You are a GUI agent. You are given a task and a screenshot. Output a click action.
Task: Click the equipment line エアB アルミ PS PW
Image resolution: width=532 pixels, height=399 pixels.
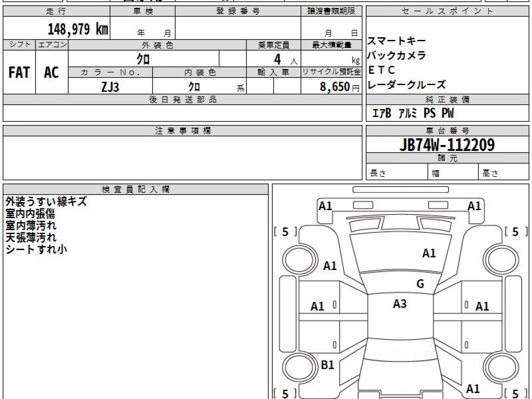(413, 113)
